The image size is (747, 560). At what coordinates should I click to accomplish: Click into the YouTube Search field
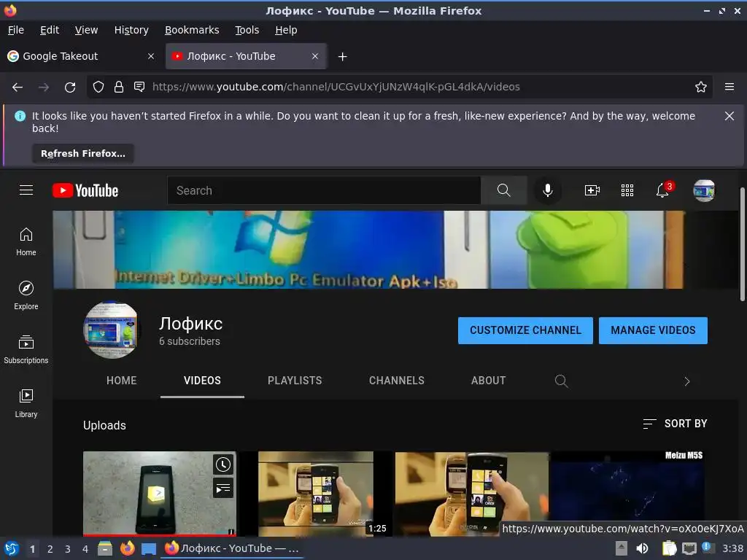(x=324, y=190)
